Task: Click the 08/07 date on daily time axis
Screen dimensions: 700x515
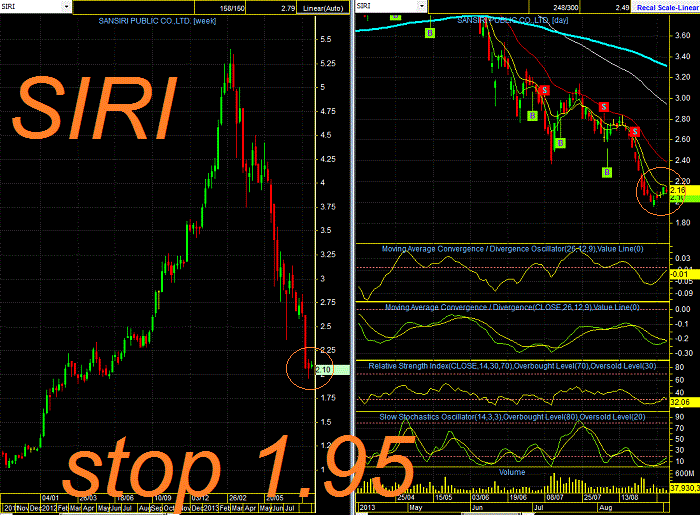Action: (554, 497)
